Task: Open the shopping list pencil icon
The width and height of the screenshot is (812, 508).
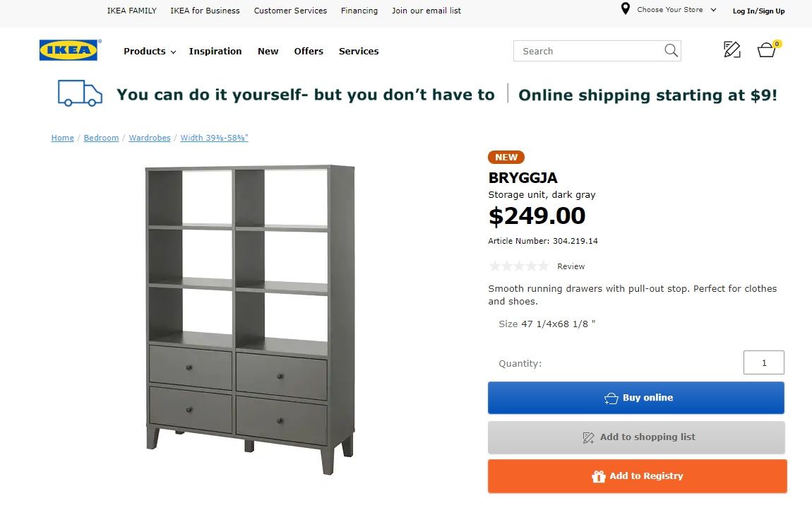Action: pos(732,50)
